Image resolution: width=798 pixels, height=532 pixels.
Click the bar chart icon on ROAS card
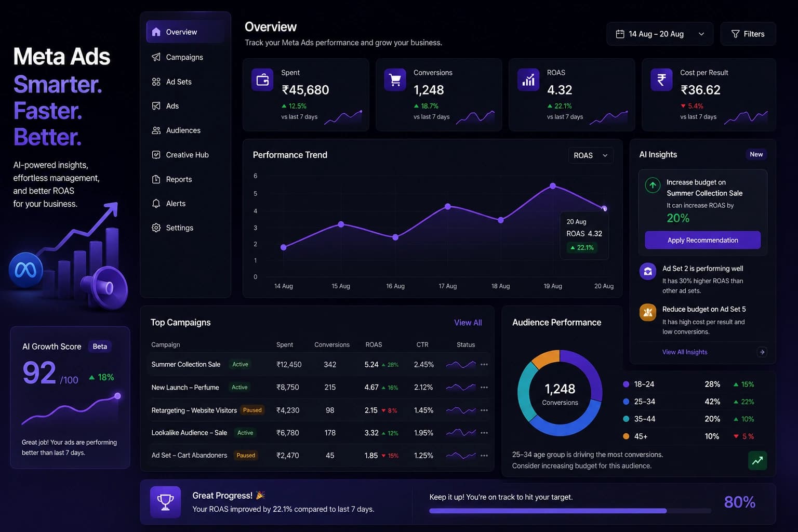click(x=528, y=80)
